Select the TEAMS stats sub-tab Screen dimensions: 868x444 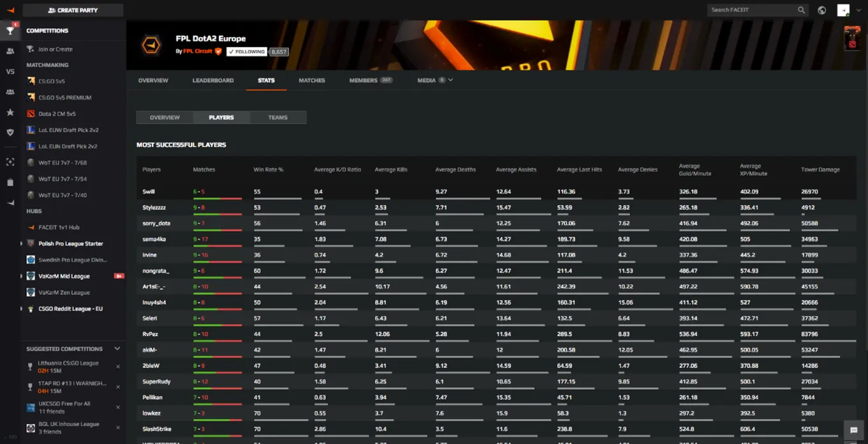coord(278,118)
